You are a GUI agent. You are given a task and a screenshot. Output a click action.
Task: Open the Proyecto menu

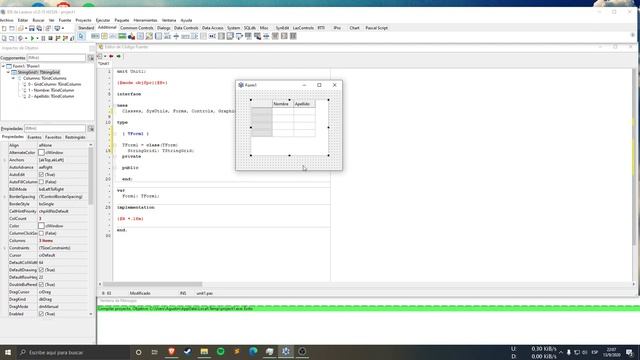click(83, 20)
